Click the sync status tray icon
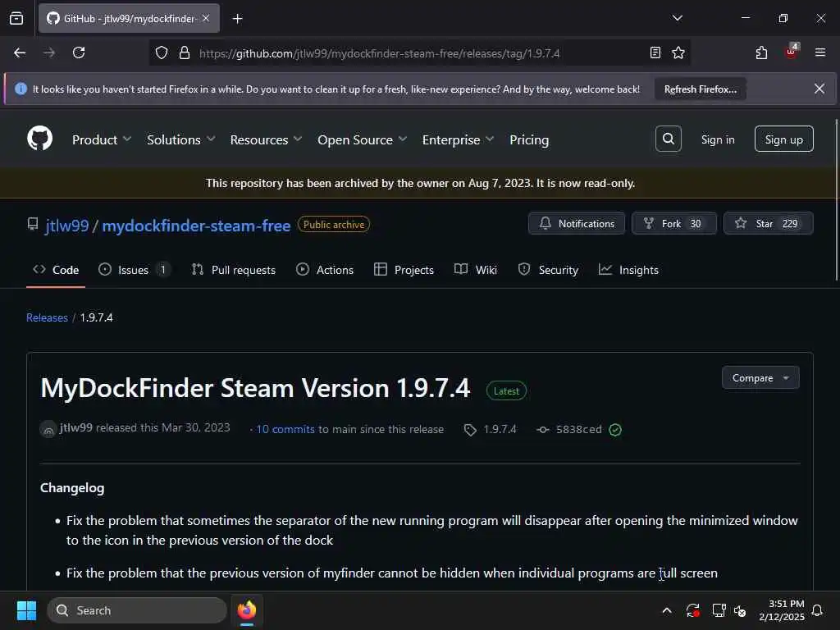This screenshot has height=630, width=840. tap(692, 610)
